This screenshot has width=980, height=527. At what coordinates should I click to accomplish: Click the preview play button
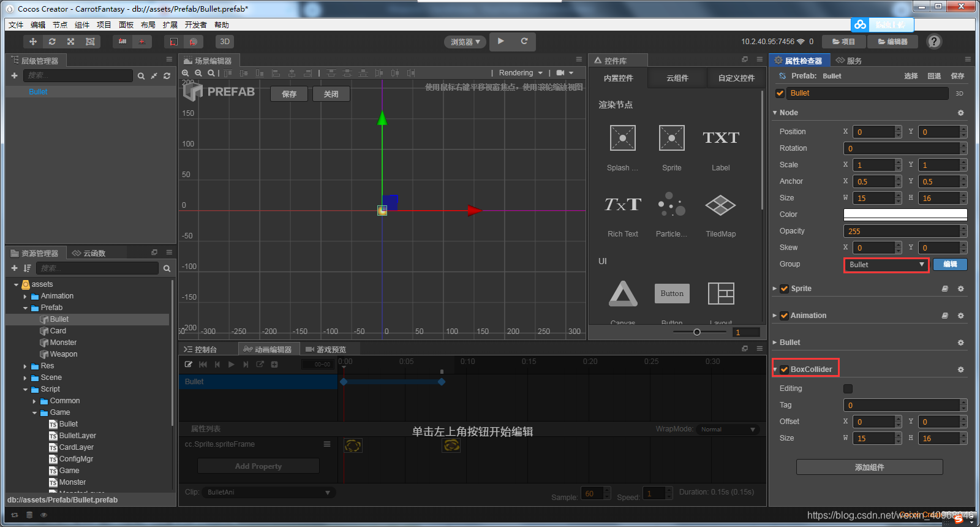(501, 41)
